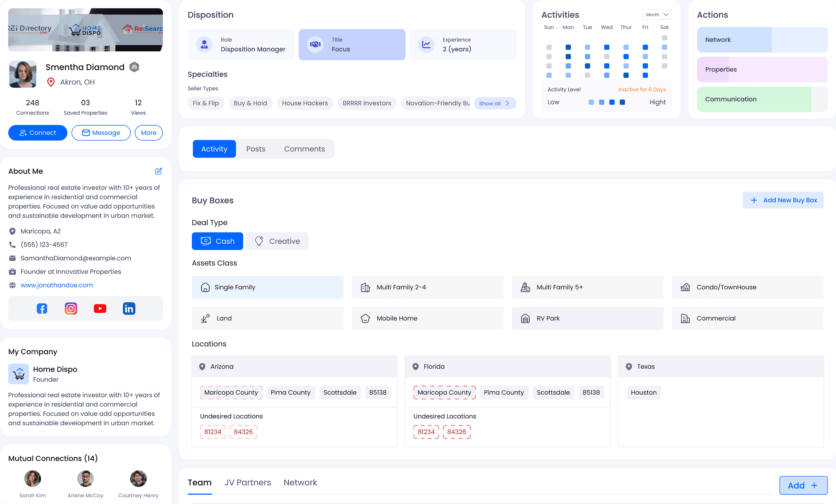This screenshot has height=504, width=836.
Task: Click the Communication progress bar in Actions
Action: pos(762,99)
